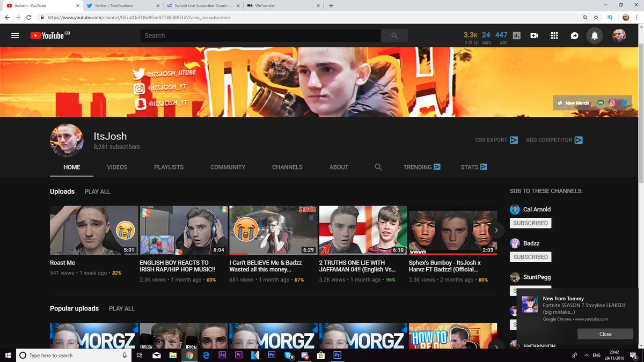The width and height of the screenshot is (644, 362).
Task: Open the New Merch banner link
Action: pyautogui.click(x=573, y=103)
